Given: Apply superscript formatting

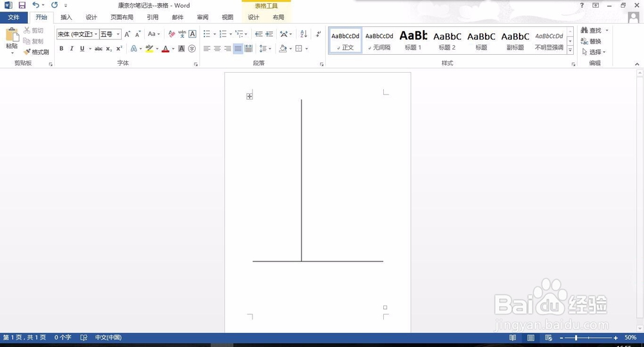Looking at the screenshot, I should pyautogui.click(x=119, y=48).
